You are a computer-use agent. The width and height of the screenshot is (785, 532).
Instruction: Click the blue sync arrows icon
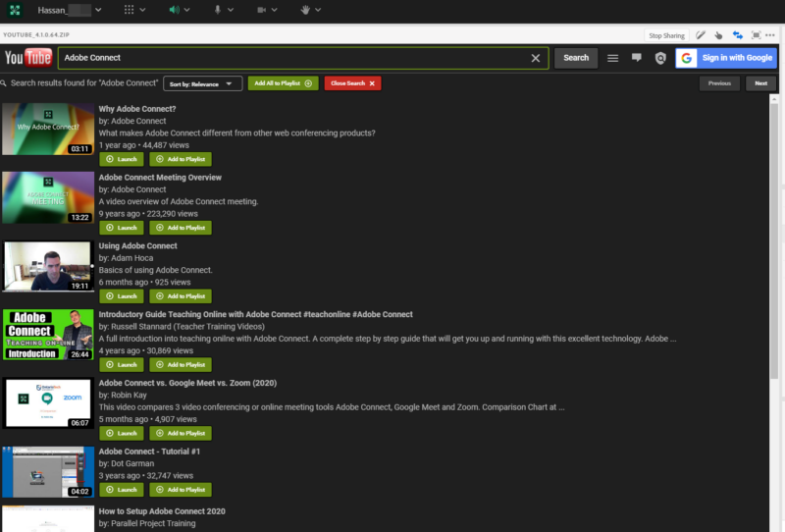(738, 35)
